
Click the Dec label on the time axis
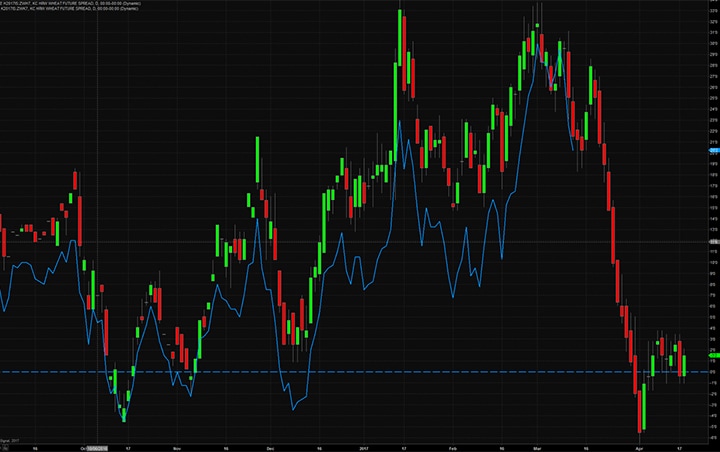pos(270,448)
